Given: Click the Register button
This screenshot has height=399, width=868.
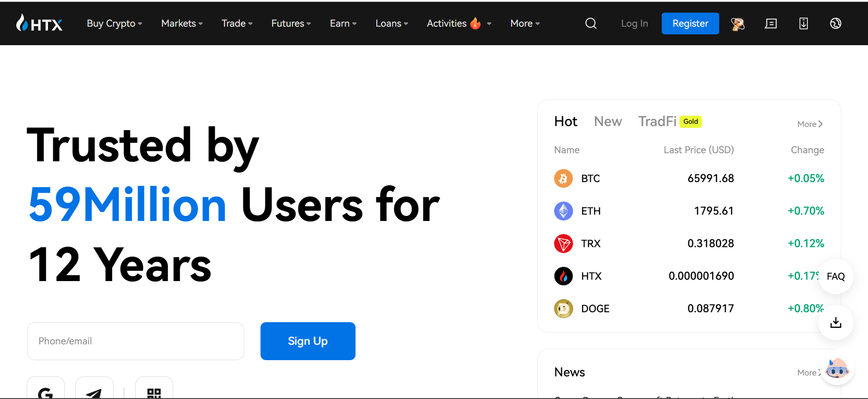Looking at the screenshot, I should (690, 23).
